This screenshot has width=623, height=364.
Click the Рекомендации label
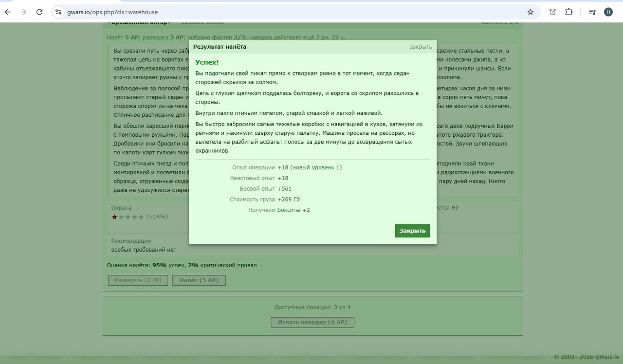(x=131, y=241)
